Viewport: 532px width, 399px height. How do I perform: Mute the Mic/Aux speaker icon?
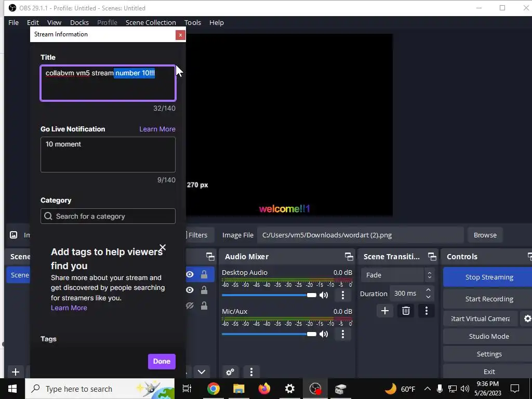324,334
